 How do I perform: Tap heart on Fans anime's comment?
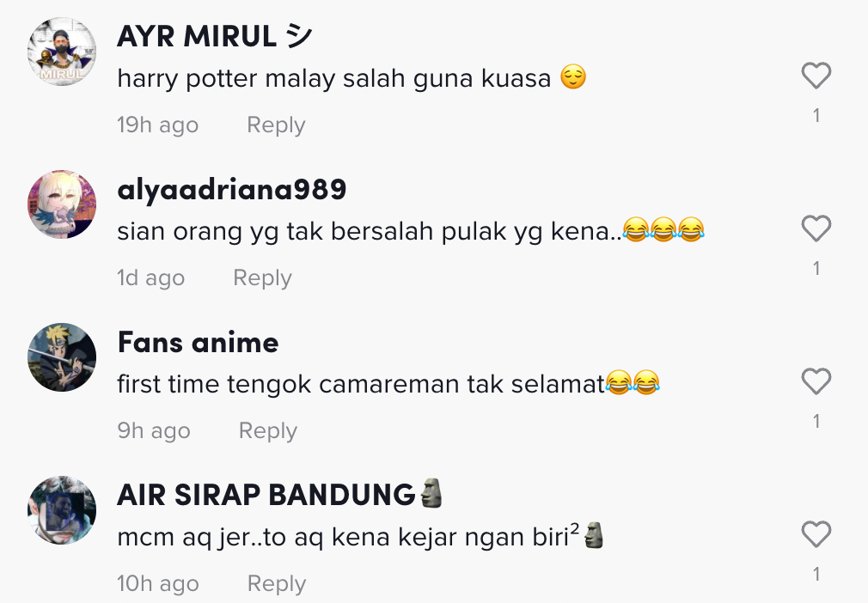816,381
